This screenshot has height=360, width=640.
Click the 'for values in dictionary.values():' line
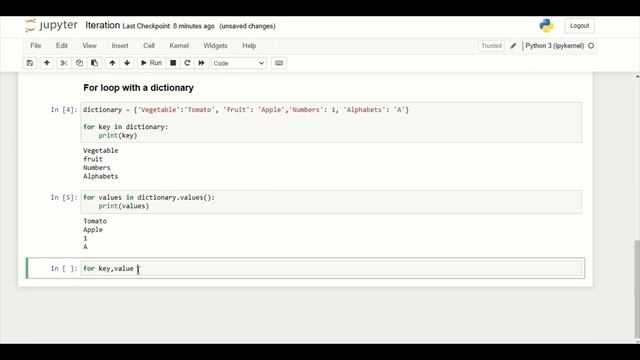tap(149, 198)
